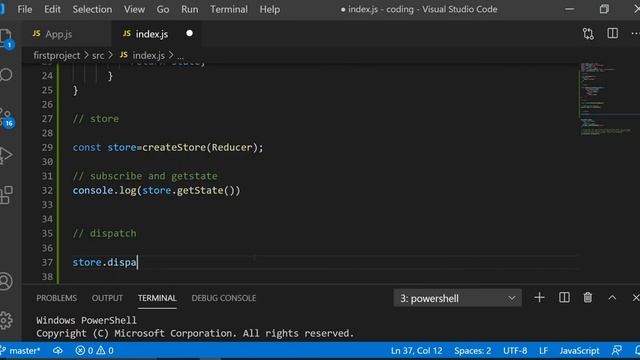Click line number 29 in gutter
The width and height of the screenshot is (640, 360).
[x=47, y=147]
